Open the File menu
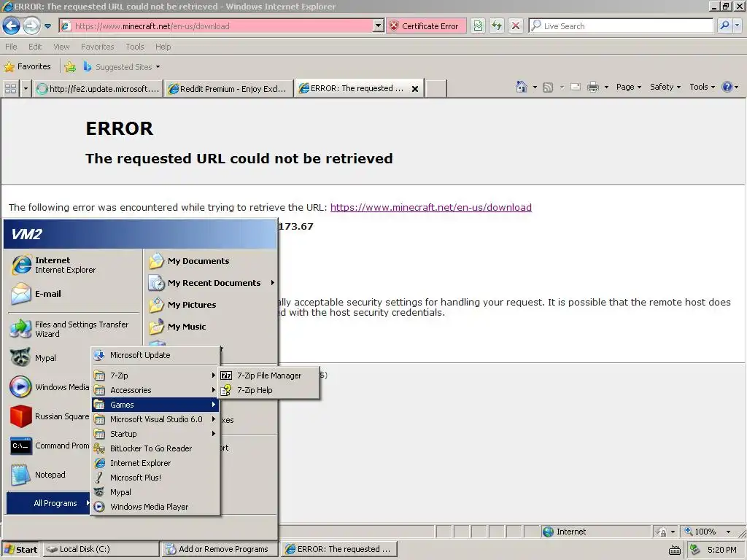 [x=11, y=47]
